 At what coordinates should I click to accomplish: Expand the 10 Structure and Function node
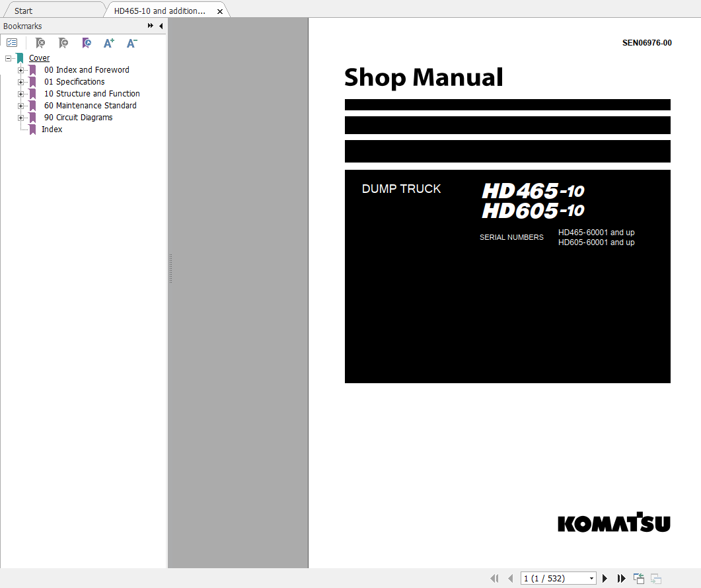[x=20, y=94]
